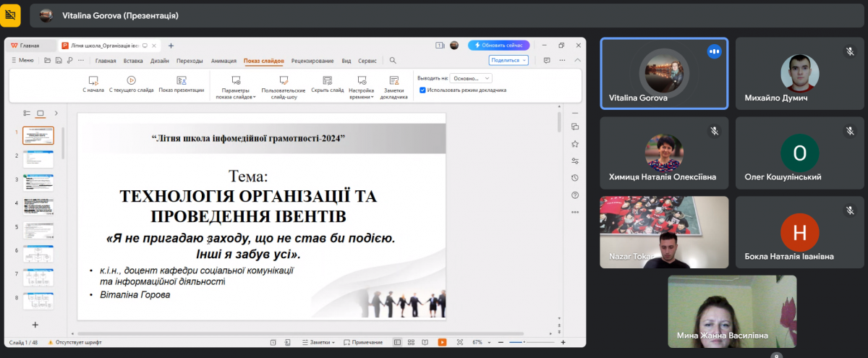The width and height of the screenshot is (868, 358).
Task: Click the help question icon in right panel
Action: (x=574, y=195)
